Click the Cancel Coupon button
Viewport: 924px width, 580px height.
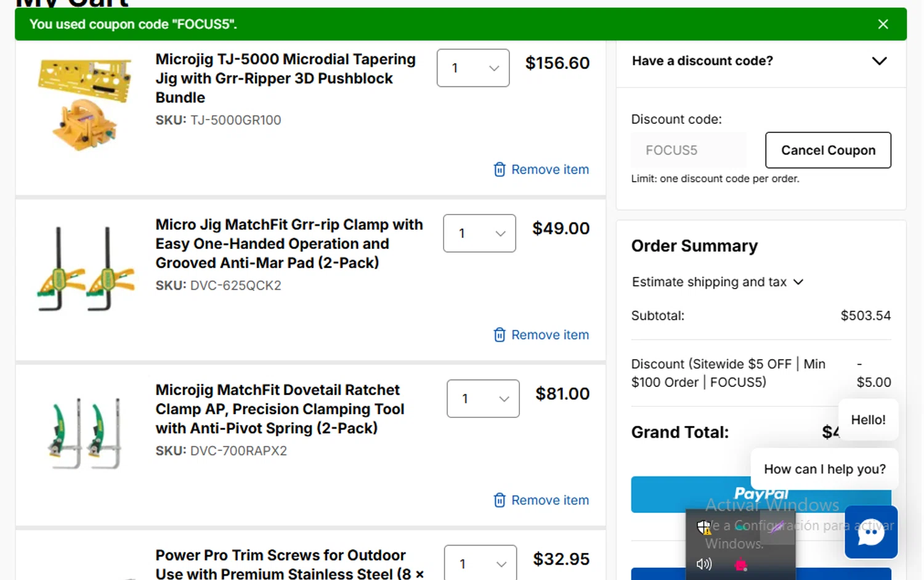pos(828,150)
